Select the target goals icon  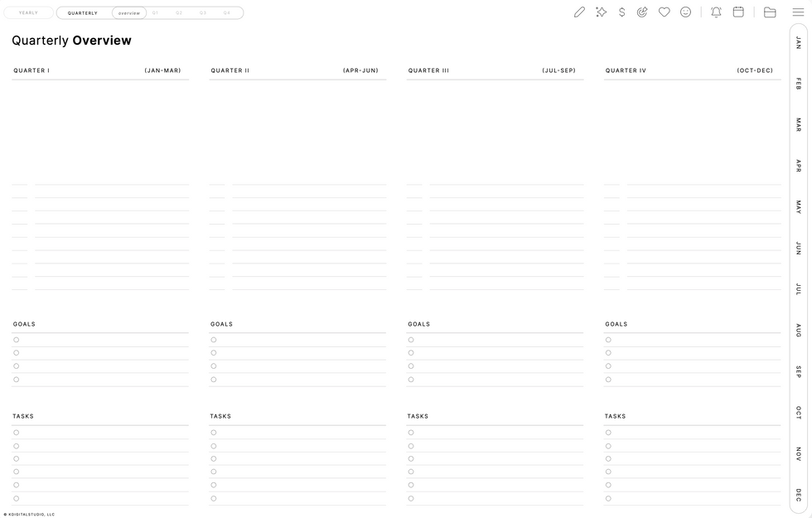tap(642, 12)
